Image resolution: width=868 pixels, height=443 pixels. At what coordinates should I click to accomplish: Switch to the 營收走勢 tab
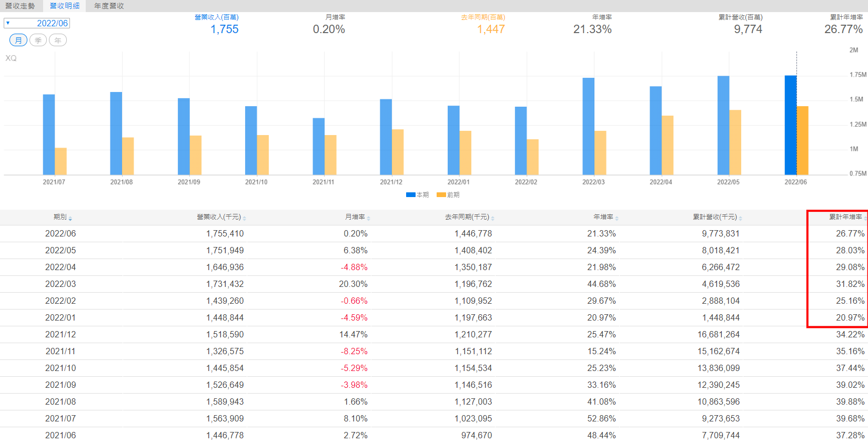20,6
